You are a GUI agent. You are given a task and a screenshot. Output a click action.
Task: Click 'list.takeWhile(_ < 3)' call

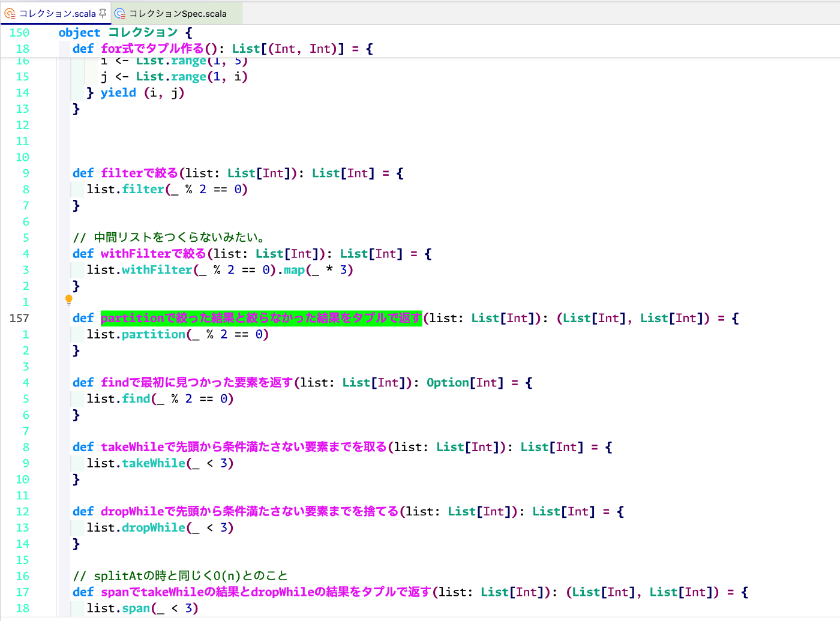160,463
